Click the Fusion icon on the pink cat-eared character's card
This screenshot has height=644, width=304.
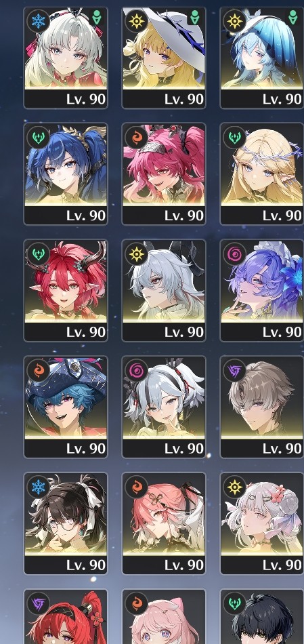(137, 603)
